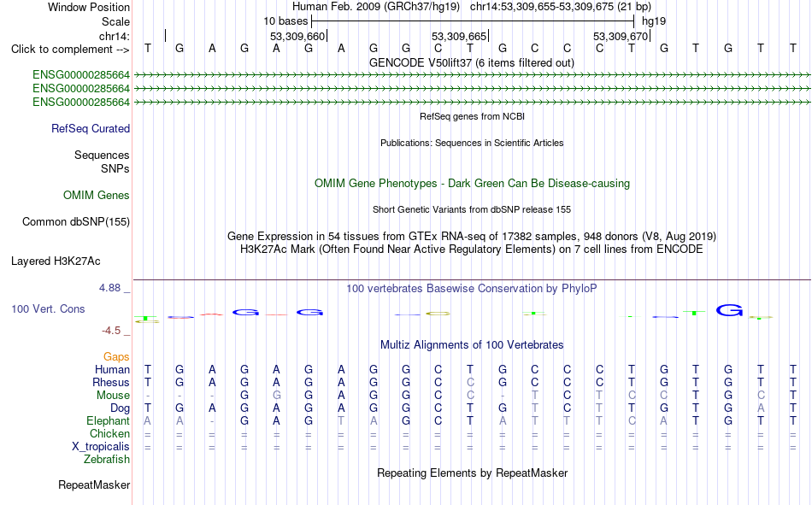Viewport: 812px width, 505px height.
Task: Click the orange 'Gaps' label
Action: point(116,356)
